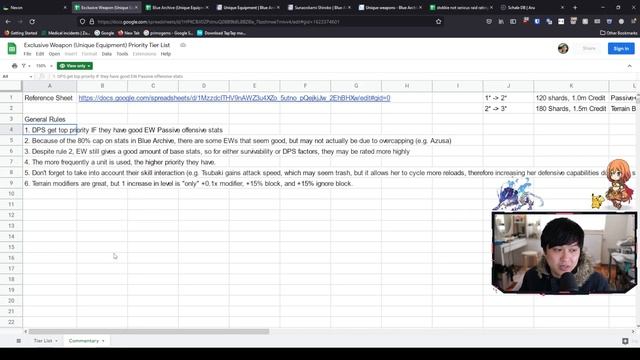The height and width of the screenshot is (360, 640).
Task: Click the browser forward arrow
Action: 20,22
